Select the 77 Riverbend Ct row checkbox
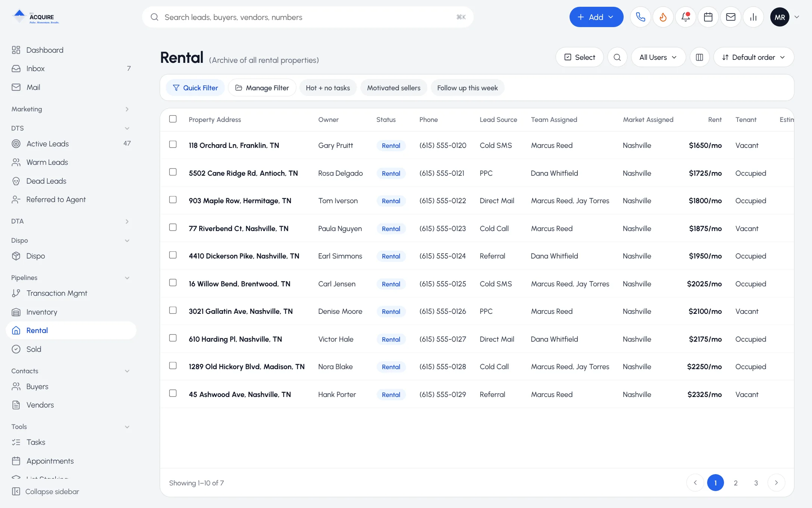This screenshot has width=812, height=508. (173, 227)
